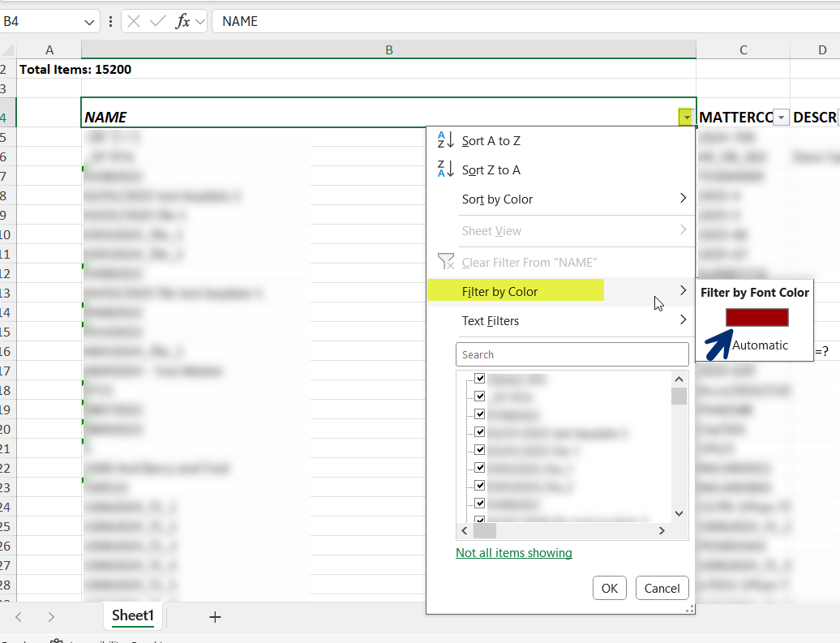
Task: Click the OK button
Action: pos(610,589)
